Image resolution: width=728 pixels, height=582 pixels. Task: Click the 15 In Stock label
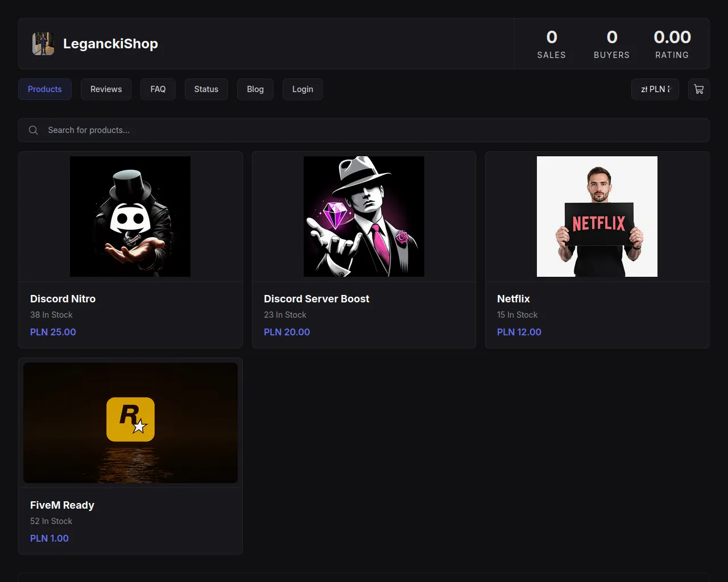[517, 315]
